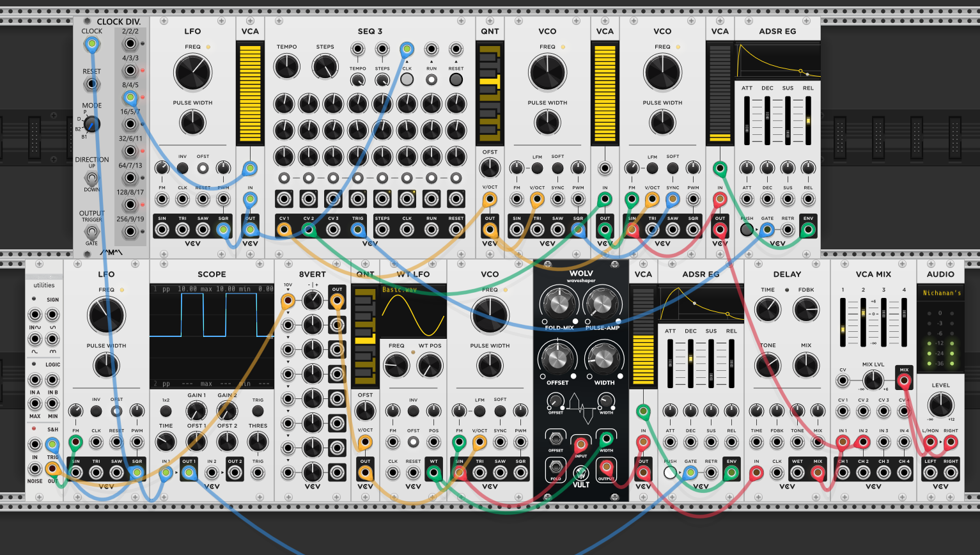Screen dimensions: 980x555
Task: Open the AUDIO device selector showing Nichanan's
Action: click(x=941, y=293)
